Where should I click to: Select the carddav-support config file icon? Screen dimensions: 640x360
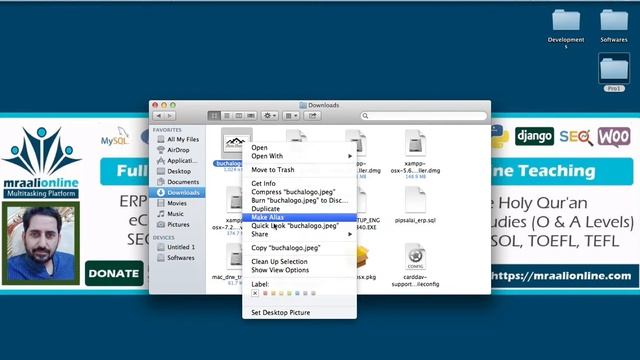click(x=415, y=257)
